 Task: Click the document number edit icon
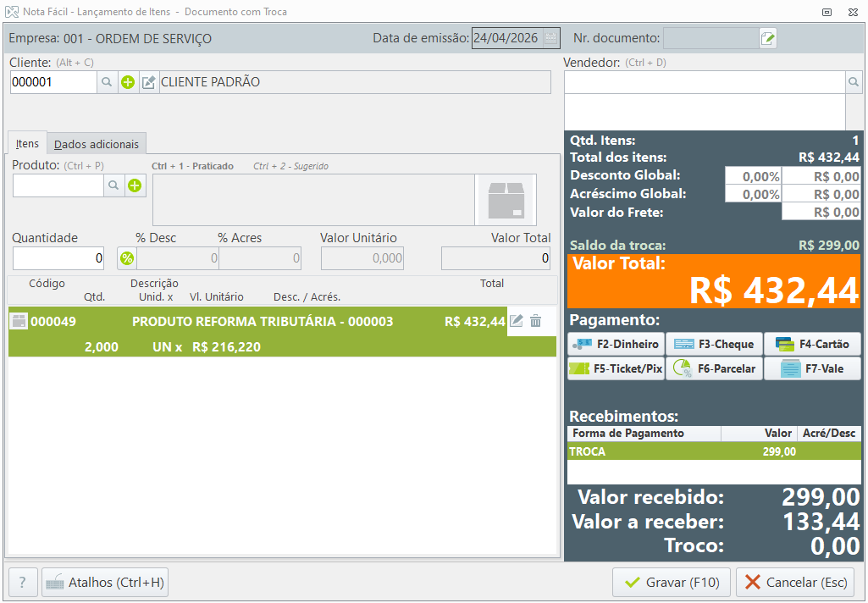point(767,38)
